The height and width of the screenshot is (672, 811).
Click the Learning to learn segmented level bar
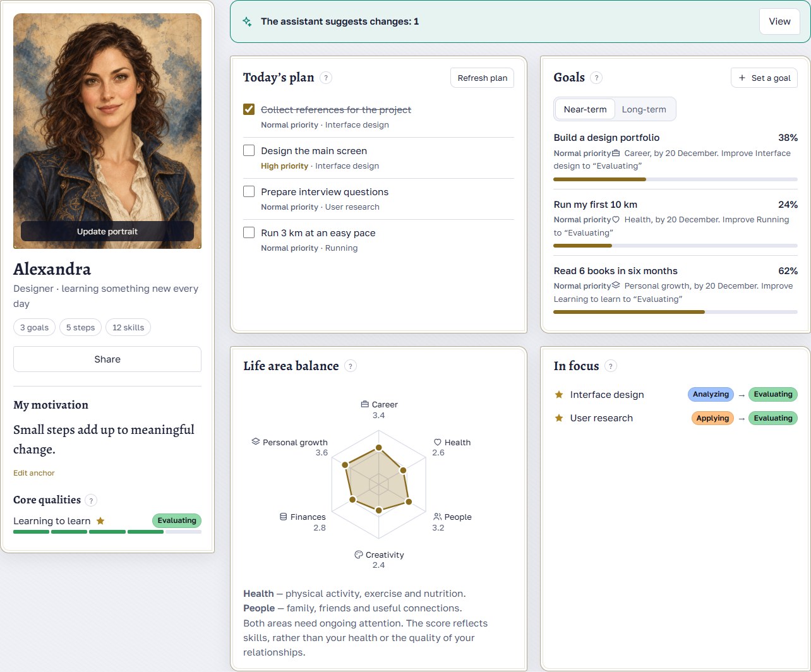point(107,532)
